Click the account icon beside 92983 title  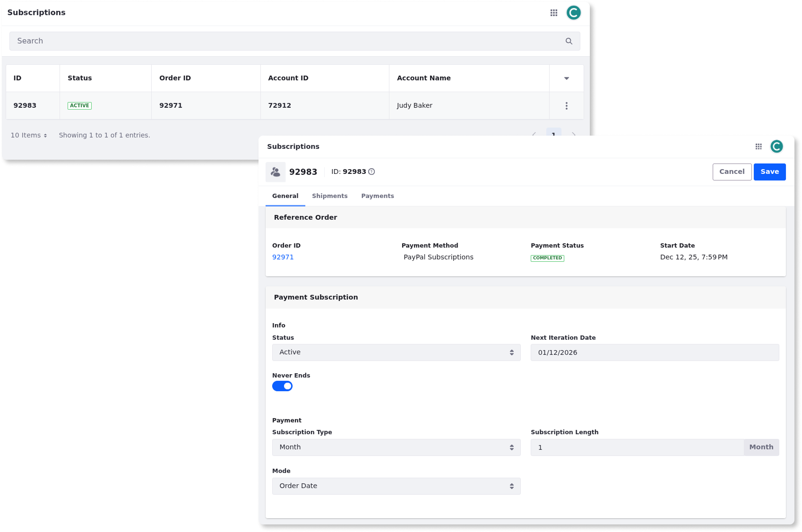276,172
